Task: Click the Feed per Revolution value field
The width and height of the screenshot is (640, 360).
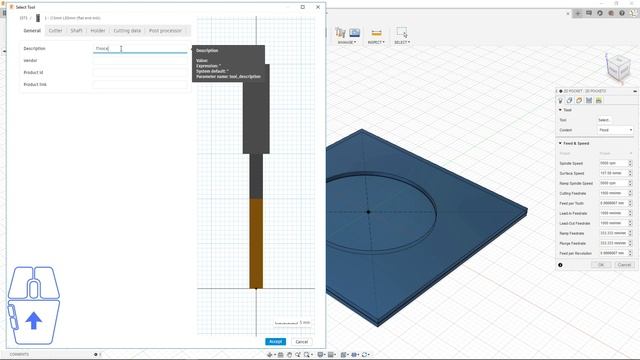Action: point(613,253)
